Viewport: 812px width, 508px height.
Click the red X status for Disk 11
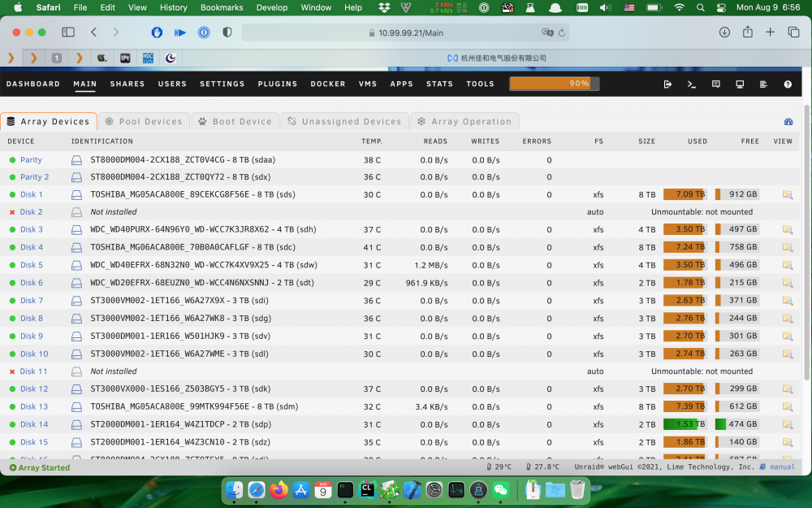pos(12,371)
